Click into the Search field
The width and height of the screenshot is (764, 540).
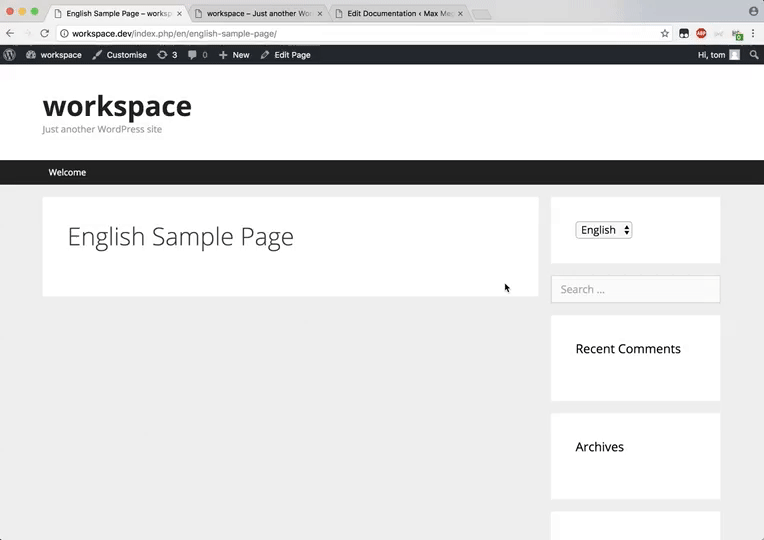click(635, 289)
